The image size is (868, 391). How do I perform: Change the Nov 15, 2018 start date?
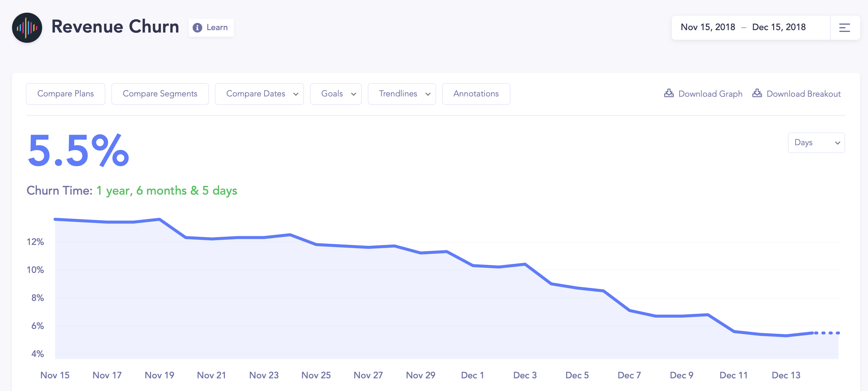pyautogui.click(x=708, y=27)
